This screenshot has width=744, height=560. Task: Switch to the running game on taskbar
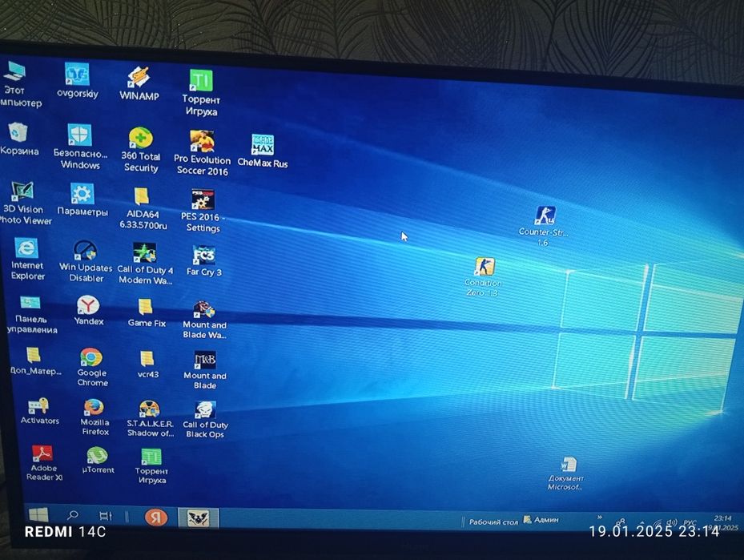click(x=199, y=518)
